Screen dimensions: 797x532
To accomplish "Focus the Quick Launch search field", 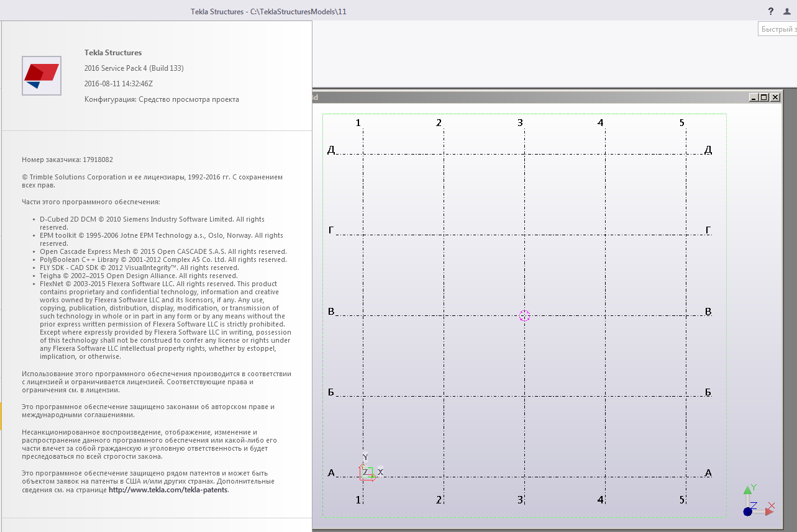I will (x=778, y=29).
